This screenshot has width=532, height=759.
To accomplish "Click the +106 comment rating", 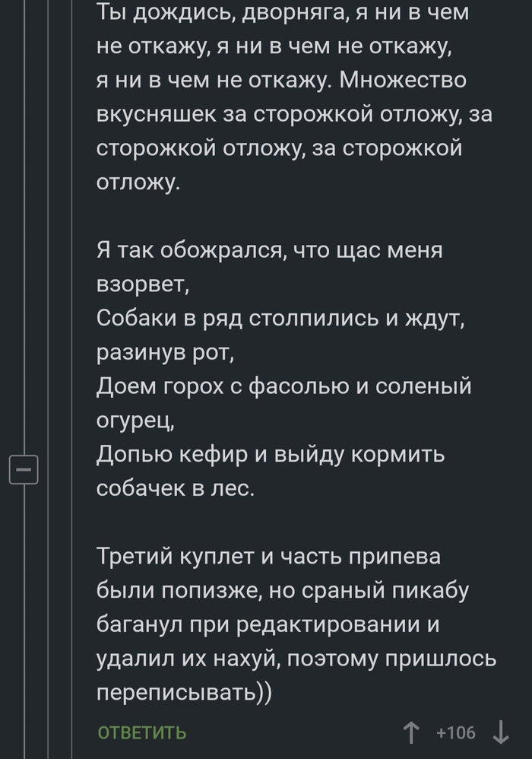I will (x=456, y=733).
